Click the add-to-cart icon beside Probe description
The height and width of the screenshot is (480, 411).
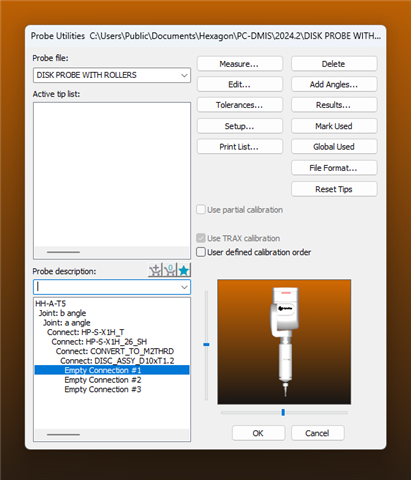tap(155, 270)
